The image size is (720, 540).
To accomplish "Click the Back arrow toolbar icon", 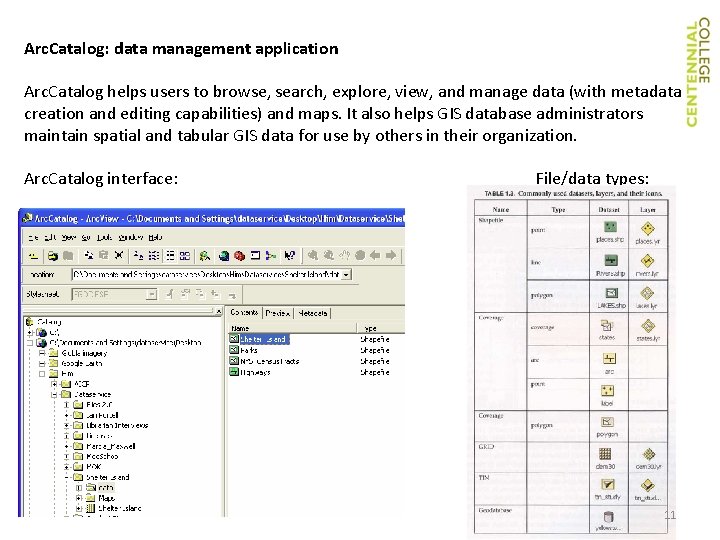I will point(375,255).
